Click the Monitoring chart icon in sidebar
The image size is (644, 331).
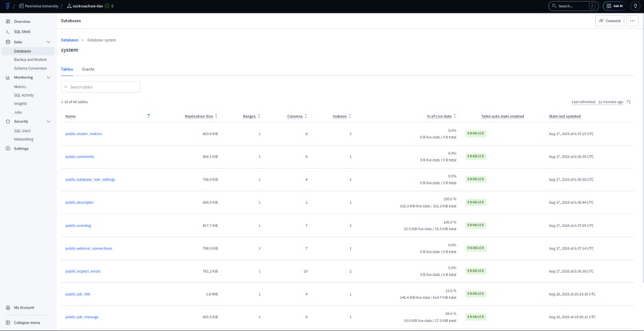pyautogui.click(x=8, y=78)
